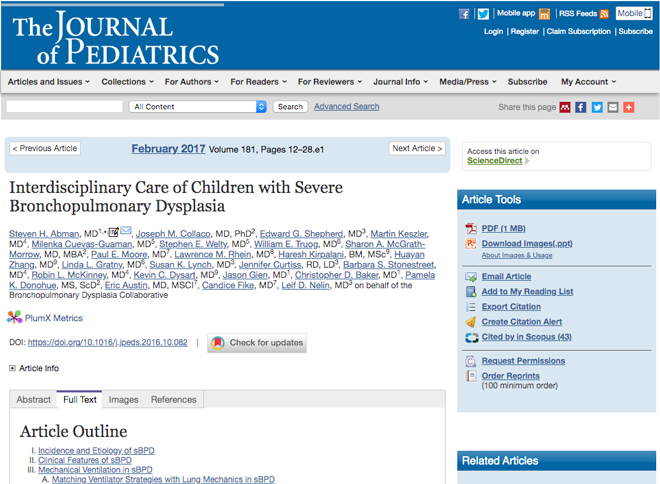The image size is (660, 484).
Task: Select the Full Text tab
Action: [x=80, y=399]
